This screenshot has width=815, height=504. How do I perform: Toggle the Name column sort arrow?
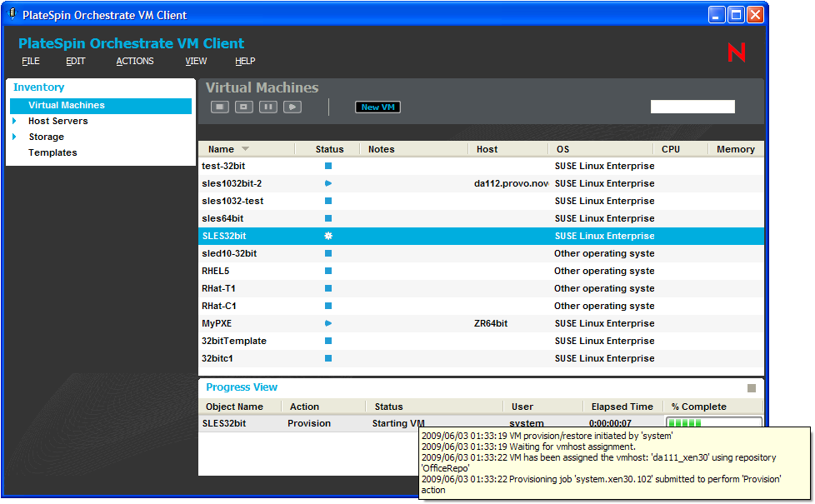pyautogui.click(x=245, y=149)
